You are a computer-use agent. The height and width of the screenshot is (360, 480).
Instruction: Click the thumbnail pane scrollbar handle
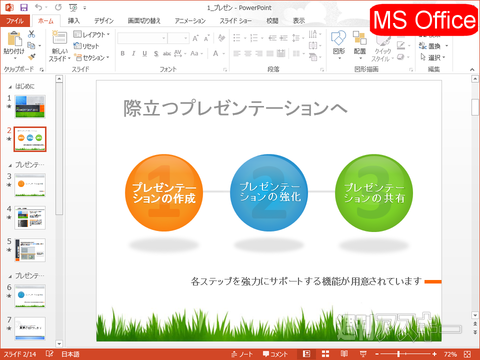[59, 148]
